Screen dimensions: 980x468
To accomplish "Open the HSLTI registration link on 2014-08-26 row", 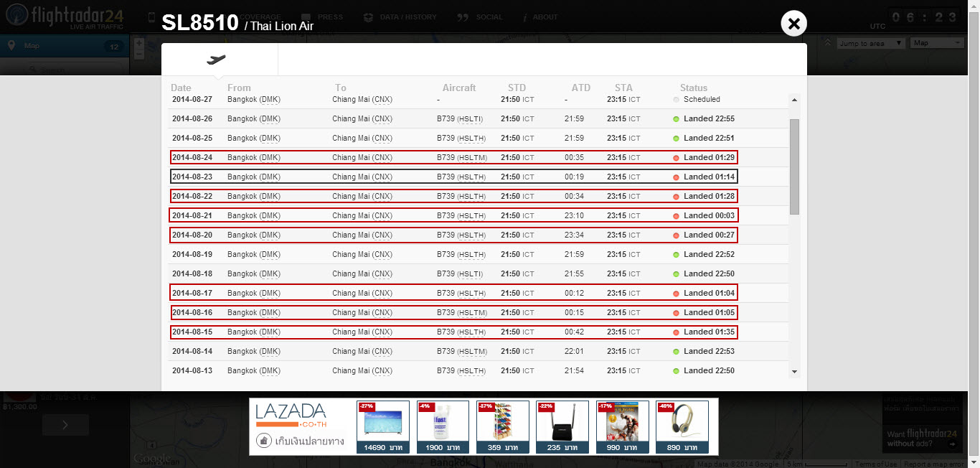I will [x=471, y=118].
